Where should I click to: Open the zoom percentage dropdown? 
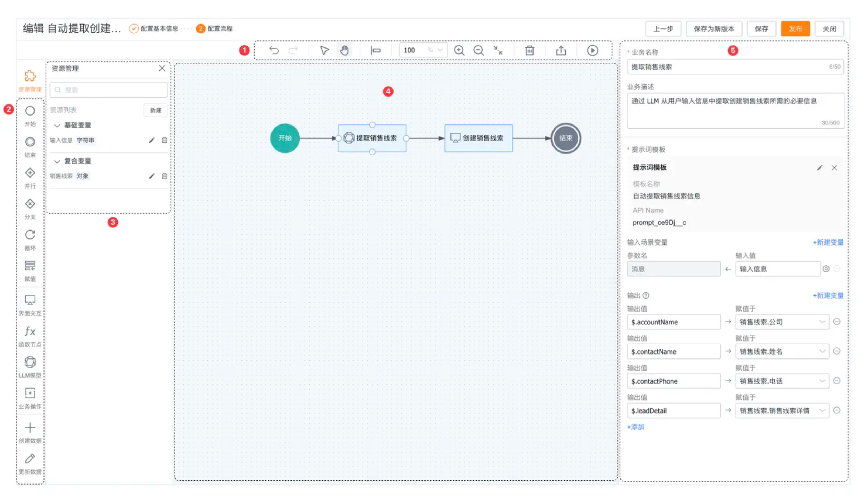tap(440, 50)
